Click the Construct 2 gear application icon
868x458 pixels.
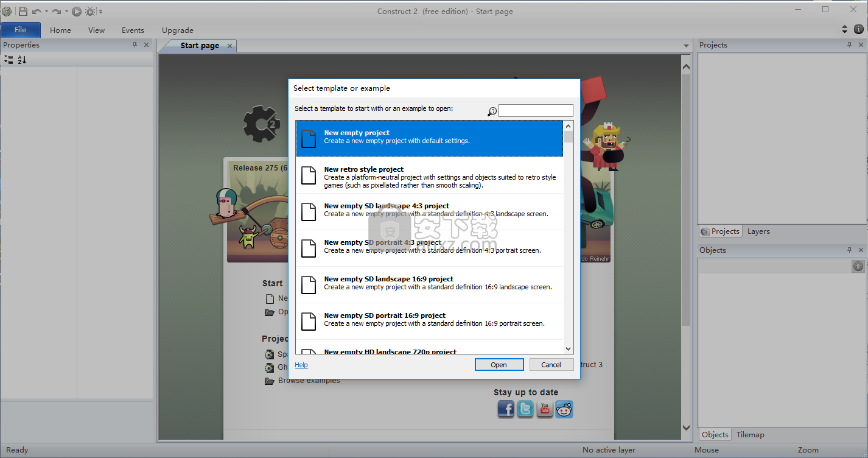(x=7, y=11)
